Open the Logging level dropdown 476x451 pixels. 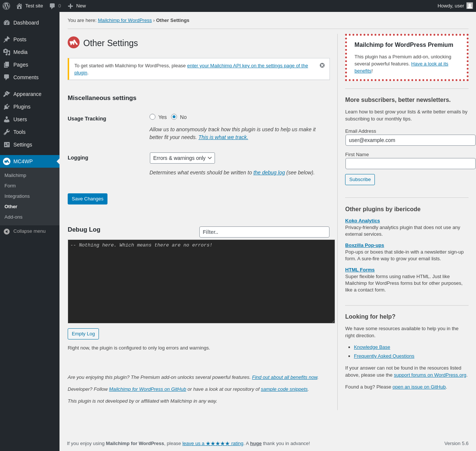coord(182,158)
